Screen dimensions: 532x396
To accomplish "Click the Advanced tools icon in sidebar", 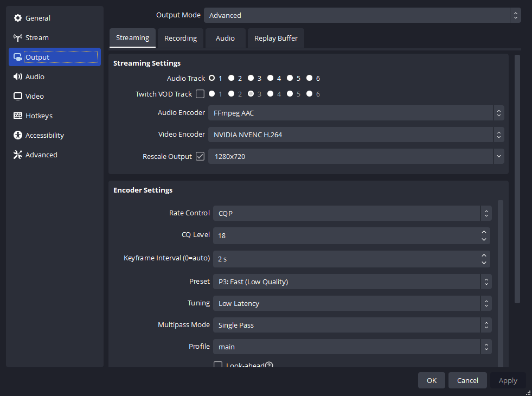I will point(18,155).
